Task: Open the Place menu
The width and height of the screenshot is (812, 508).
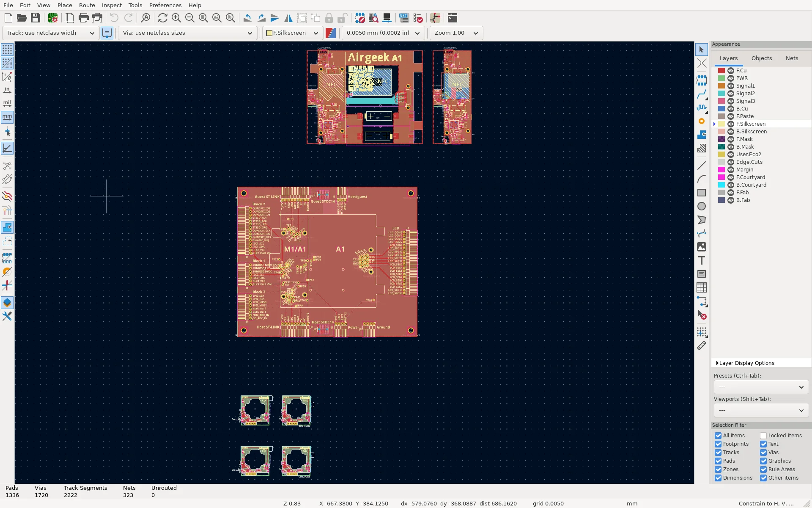Action: (65, 5)
